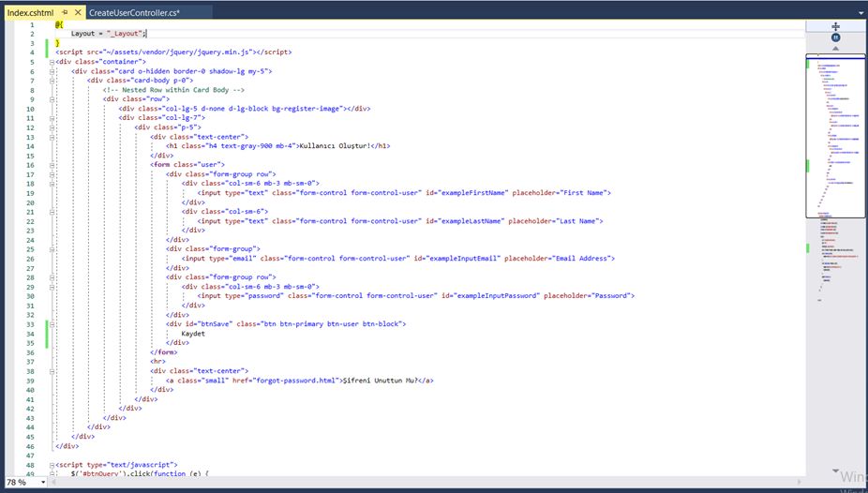Collapse the text-center div on line 38
Image resolution: width=868 pixels, height=493 pixels.
click(x=52, y=371)
